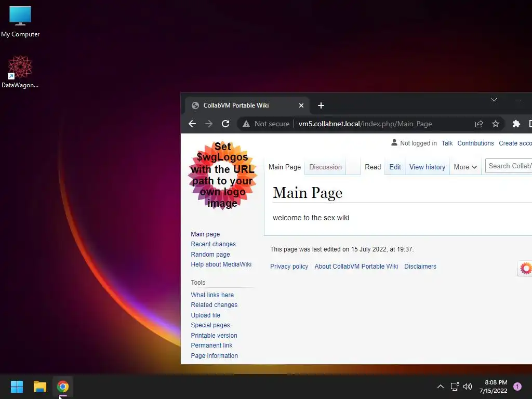This screenshot has height=399, width=532.
Task: Open a Random page
Action: point(210,254)
